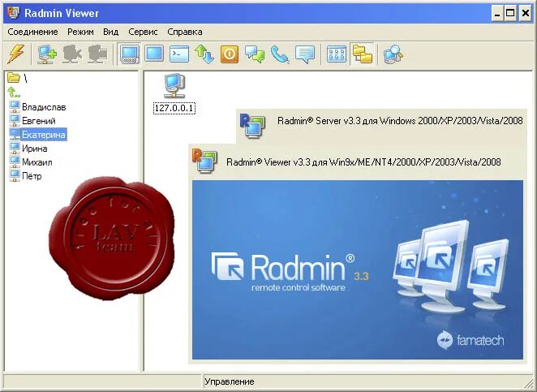Switch to icons grid view
Viewport: 537px width, 392px height.
[x=337, y=54]
